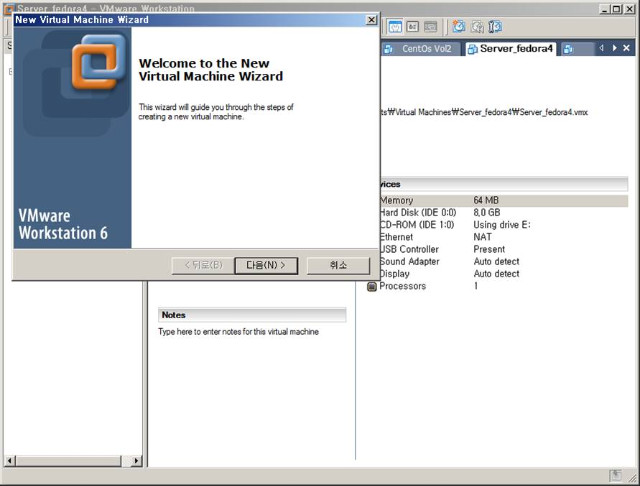Click the Devices section header
This screenshot has width=640, height=486.
point(504,184)
